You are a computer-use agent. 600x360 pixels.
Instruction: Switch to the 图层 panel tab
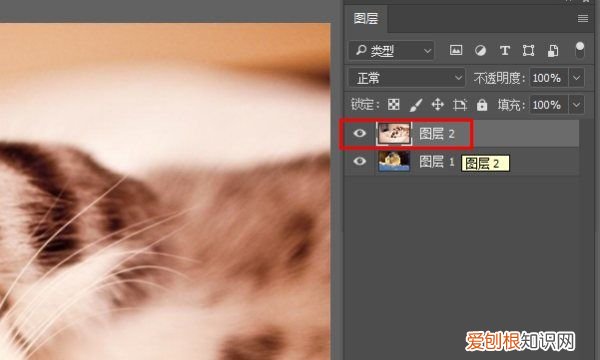[x=366, y=18]
